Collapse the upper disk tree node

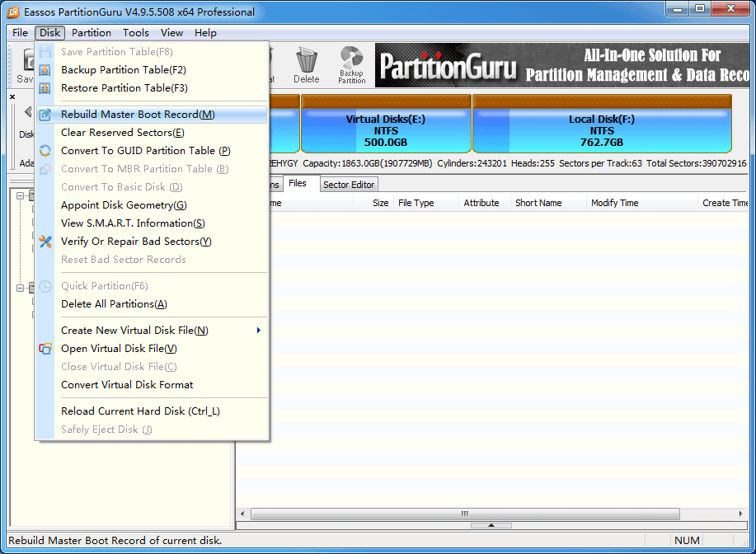point(21,195)
